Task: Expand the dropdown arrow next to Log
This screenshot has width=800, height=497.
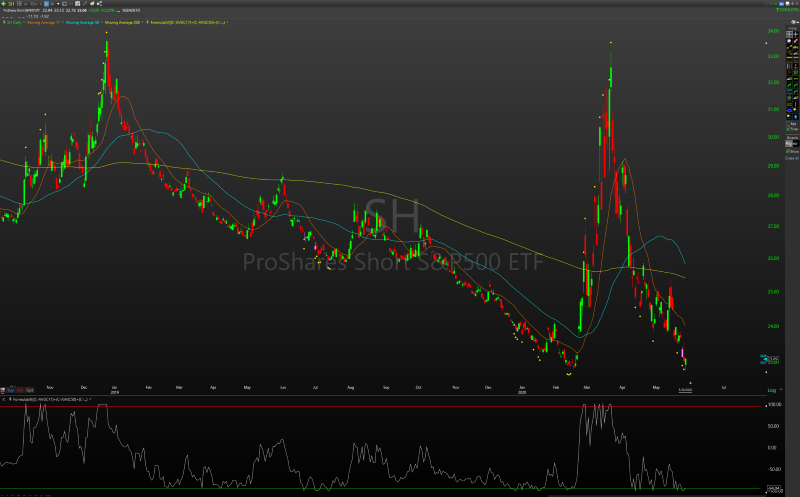Action: tap(781, 390)
